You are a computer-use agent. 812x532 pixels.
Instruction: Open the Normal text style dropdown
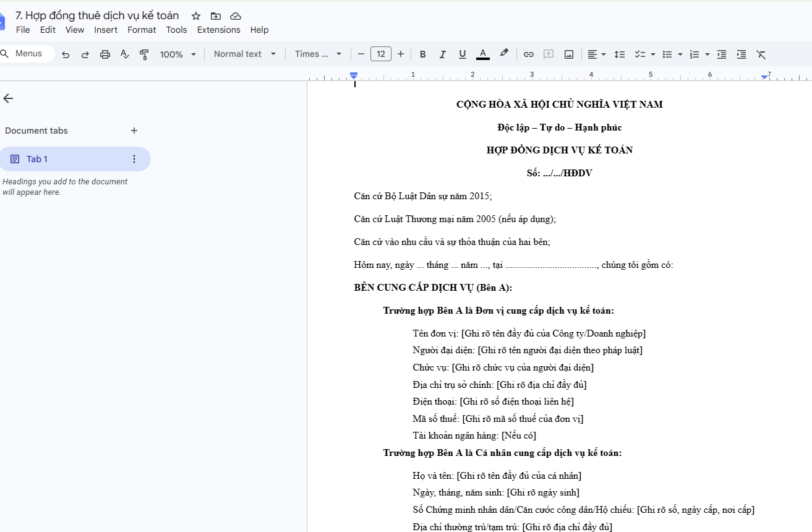pos(245,54)
